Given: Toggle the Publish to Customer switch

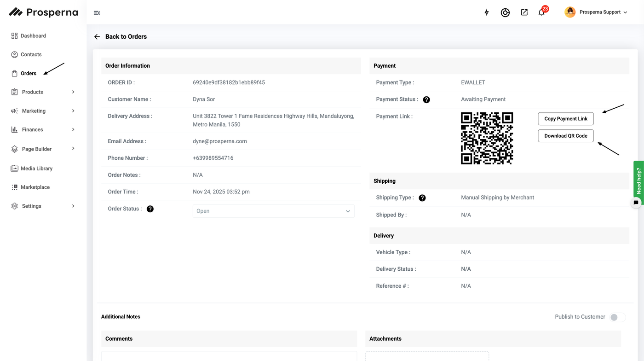Looking at the screenshot, I should click(x=617, y=317).
